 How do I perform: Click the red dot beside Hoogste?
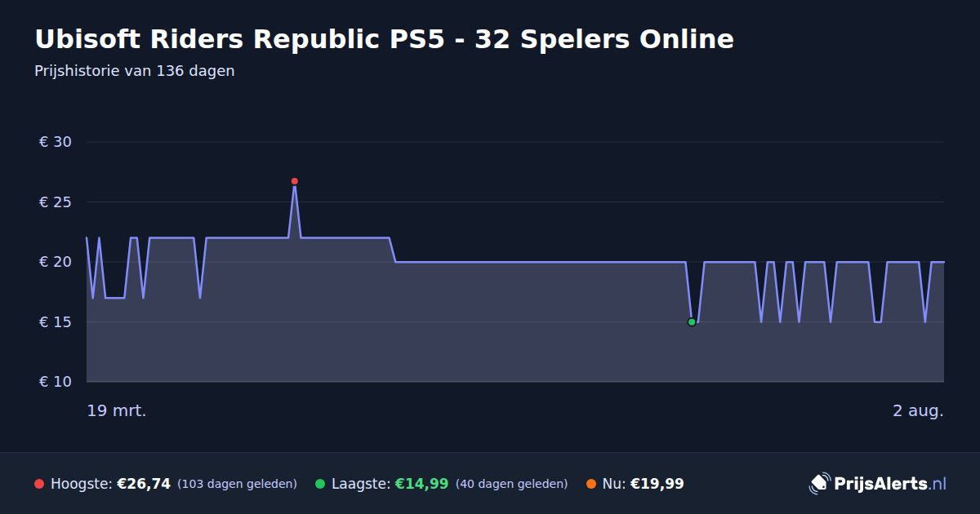(x=39, y=484)
